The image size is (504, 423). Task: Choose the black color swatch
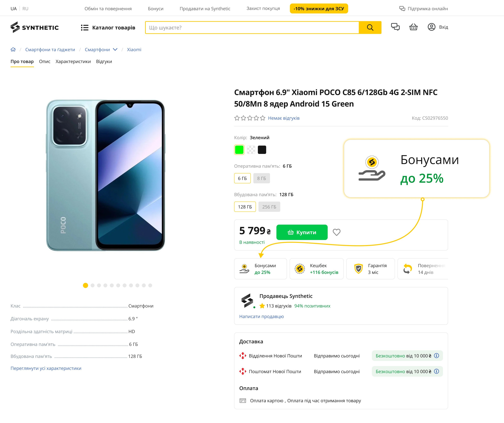[x=262, y=150]
